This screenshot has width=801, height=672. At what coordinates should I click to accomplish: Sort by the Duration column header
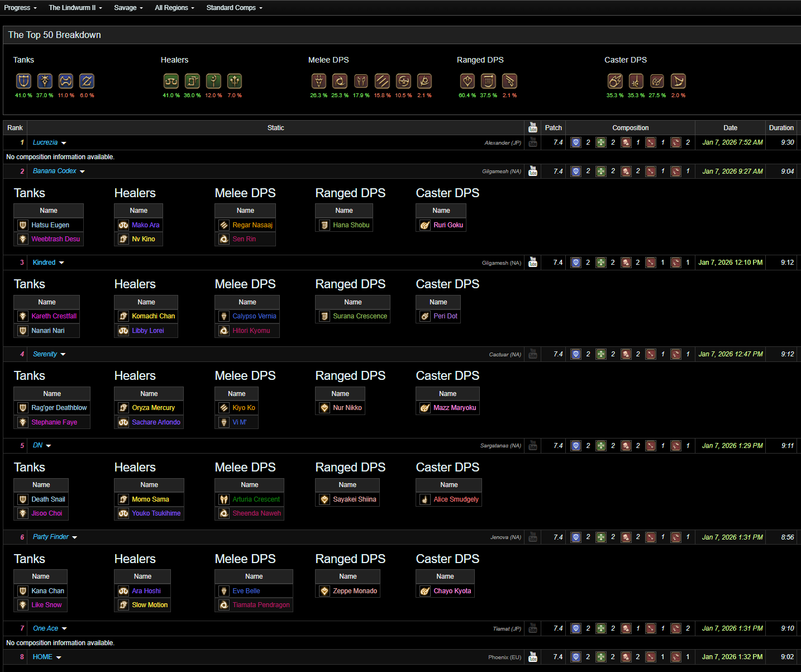pos(781,128)
